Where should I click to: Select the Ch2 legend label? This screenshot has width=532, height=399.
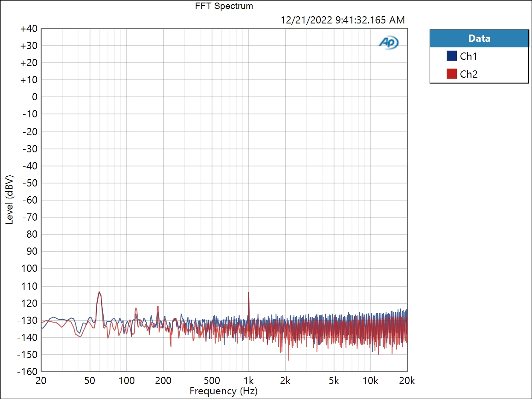468,74
